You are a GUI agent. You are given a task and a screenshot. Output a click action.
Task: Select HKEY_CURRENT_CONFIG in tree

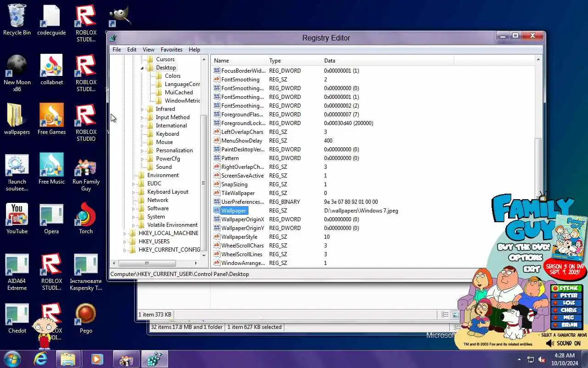(169, 250)
